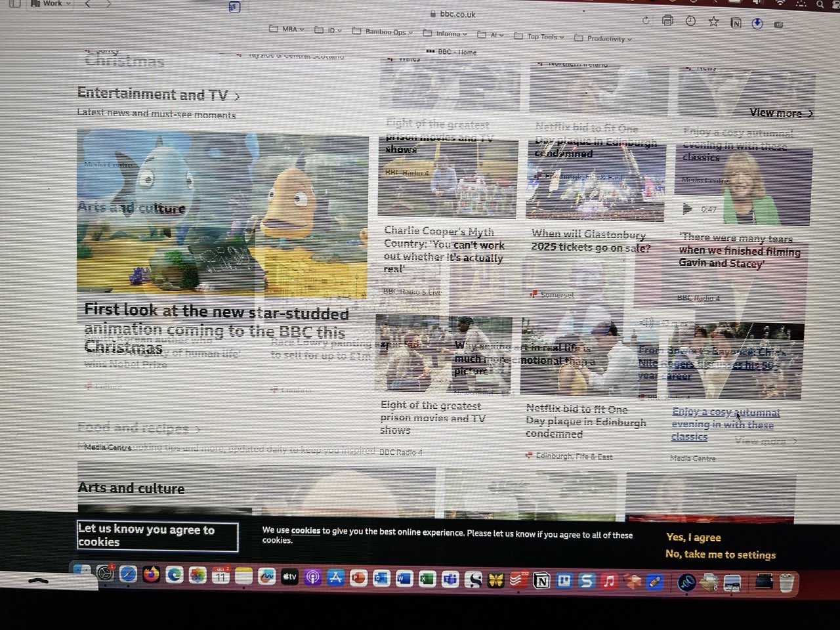Screen dimensions: 840x630
Task: Open the App Store in the dock
Action: pyautogui.click(x=335, y=578)
